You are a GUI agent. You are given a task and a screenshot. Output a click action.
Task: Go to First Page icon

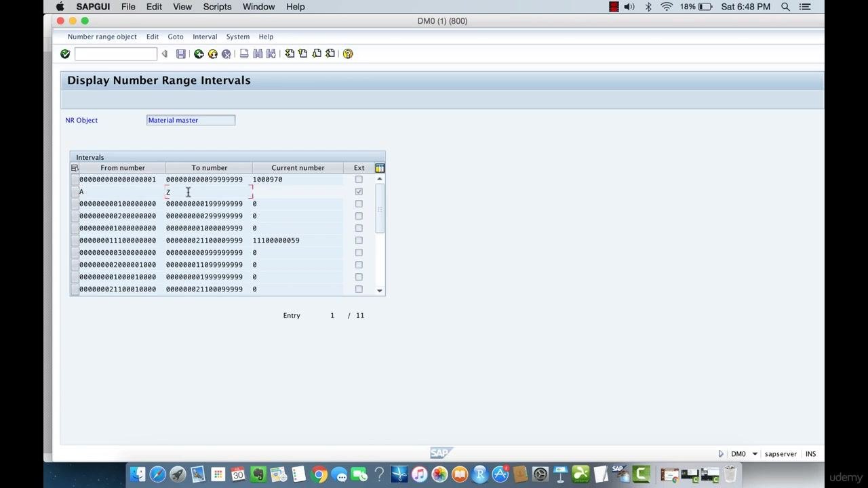pos(290,54)
